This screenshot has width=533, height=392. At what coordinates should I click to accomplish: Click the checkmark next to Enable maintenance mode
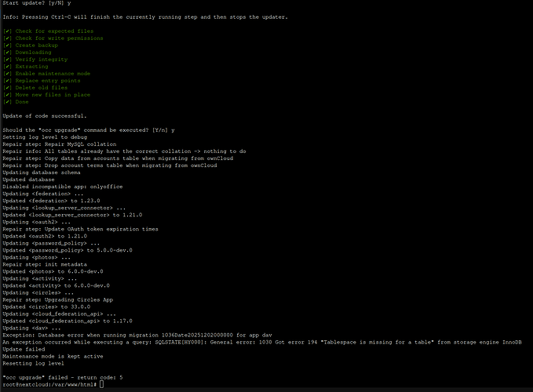tap(8, 74)
